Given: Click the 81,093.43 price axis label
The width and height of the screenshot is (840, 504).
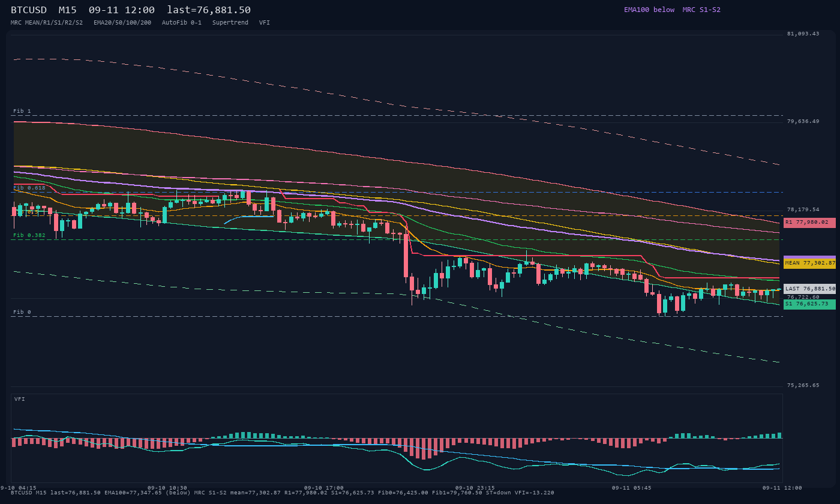Looking at the screenshot, I should pyautogui.click(x=803, y=34).
